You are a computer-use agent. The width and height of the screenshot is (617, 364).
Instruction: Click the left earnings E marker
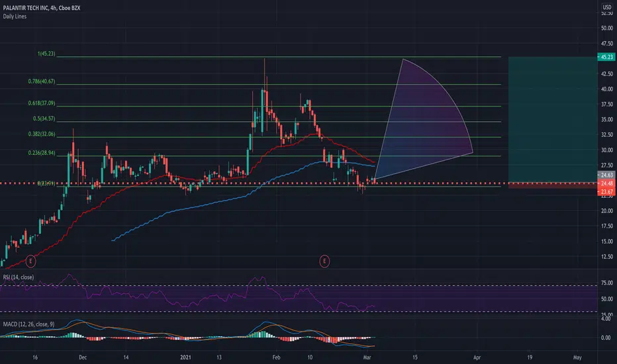tap(30, 261)
